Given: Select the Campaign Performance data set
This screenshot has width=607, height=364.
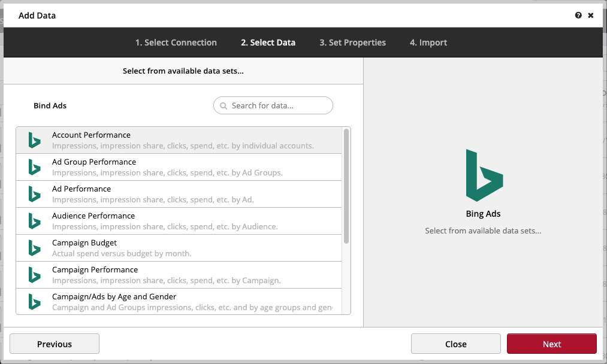Looking at the screenshot, I should coord(179,275).
